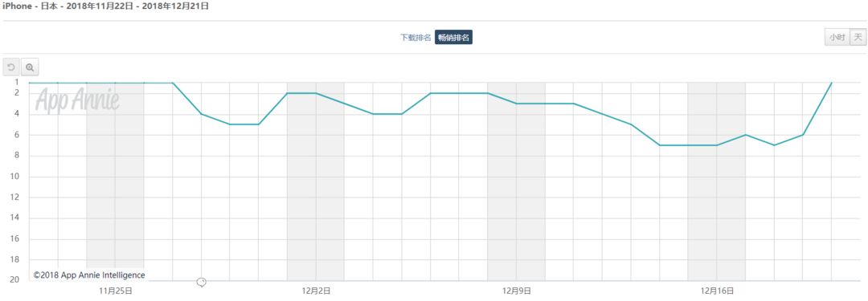Image resolution: width=868 pixels, height=301 pixels.
Task: Select the 12月2日 date label
Action: 316,290
